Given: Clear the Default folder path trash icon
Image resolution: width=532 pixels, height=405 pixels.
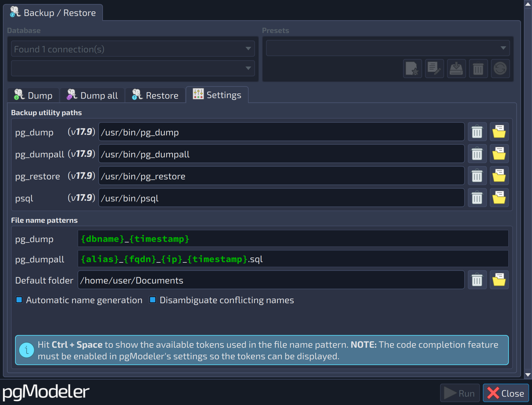Looking at the screenshot, I should point(477,280).
